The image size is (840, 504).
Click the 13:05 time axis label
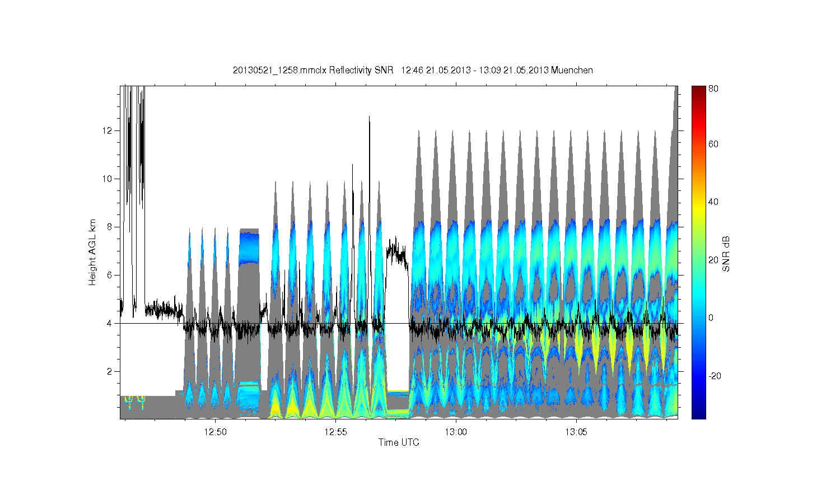576,432
